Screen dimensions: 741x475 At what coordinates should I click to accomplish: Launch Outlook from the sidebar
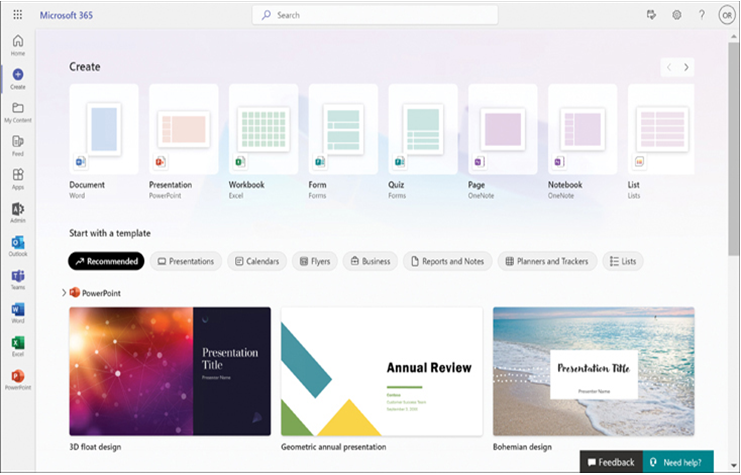pos(18,246)
